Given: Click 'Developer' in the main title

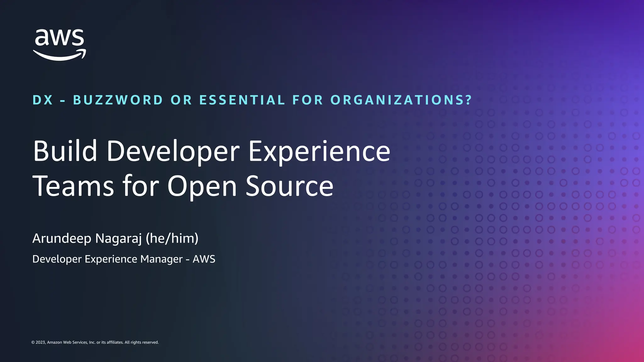Looking at the screenshot, I should coord(173,151).
